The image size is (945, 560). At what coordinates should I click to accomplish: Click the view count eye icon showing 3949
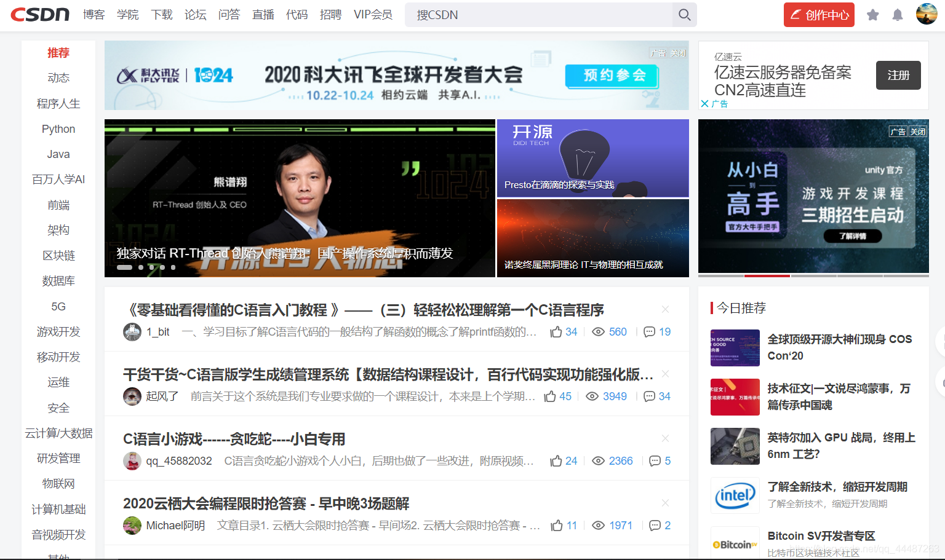click(x=592, y=396)
